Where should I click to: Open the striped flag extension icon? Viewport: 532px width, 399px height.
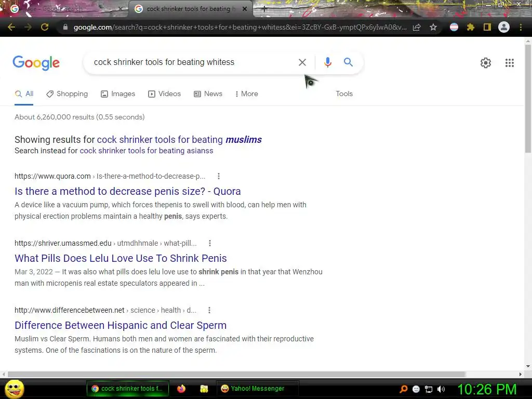454,27
